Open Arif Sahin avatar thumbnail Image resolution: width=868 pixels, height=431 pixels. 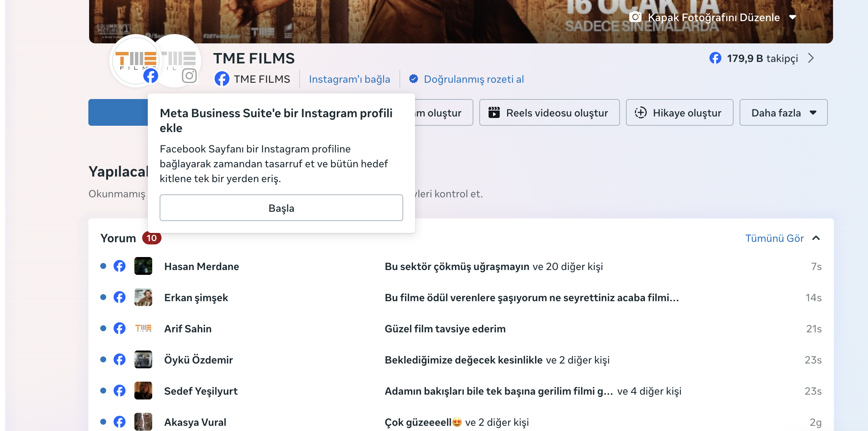pos(143,328)
